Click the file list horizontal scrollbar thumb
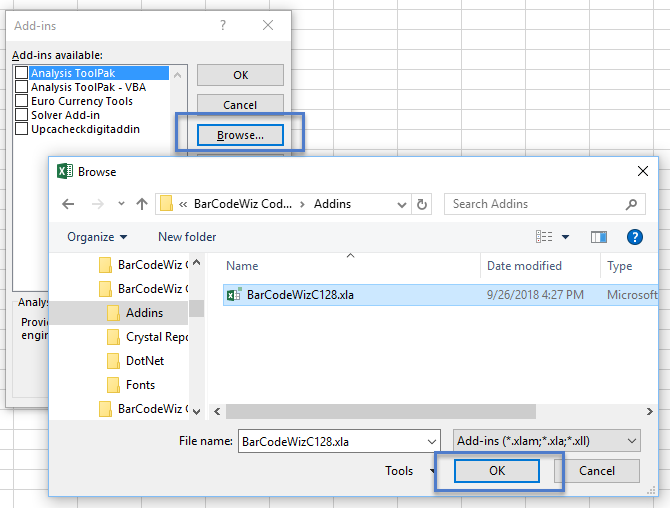 click(381, 412)
